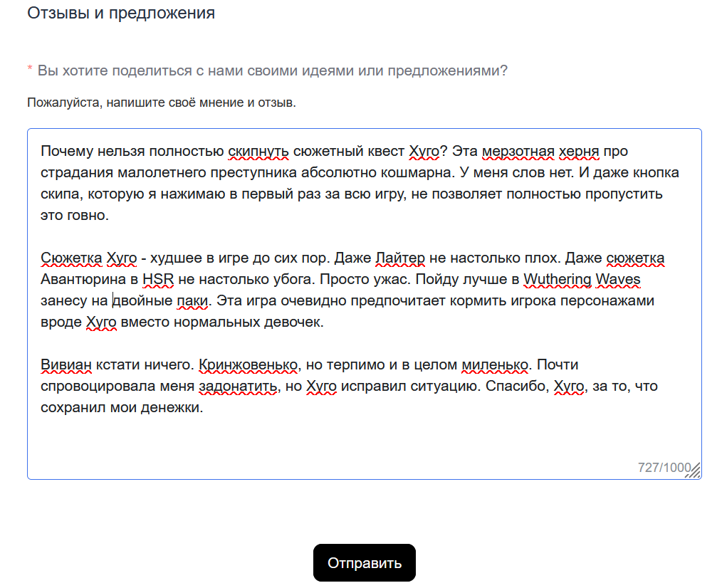Grab the textarea resize handle corner
This screenshot has width=722, height=588.
click(694, 471)
